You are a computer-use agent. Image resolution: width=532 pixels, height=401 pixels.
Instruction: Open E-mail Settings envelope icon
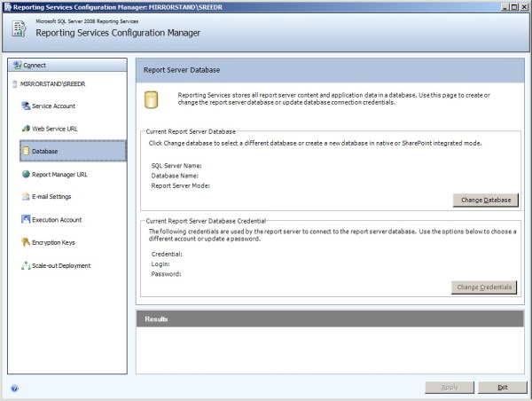point(26,197)
